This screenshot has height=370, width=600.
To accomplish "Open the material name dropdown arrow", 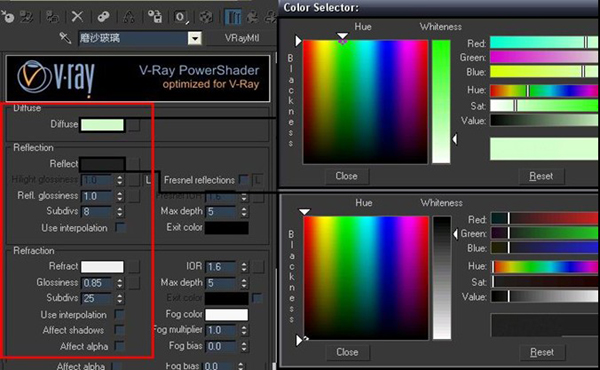I will pos(194,38).
